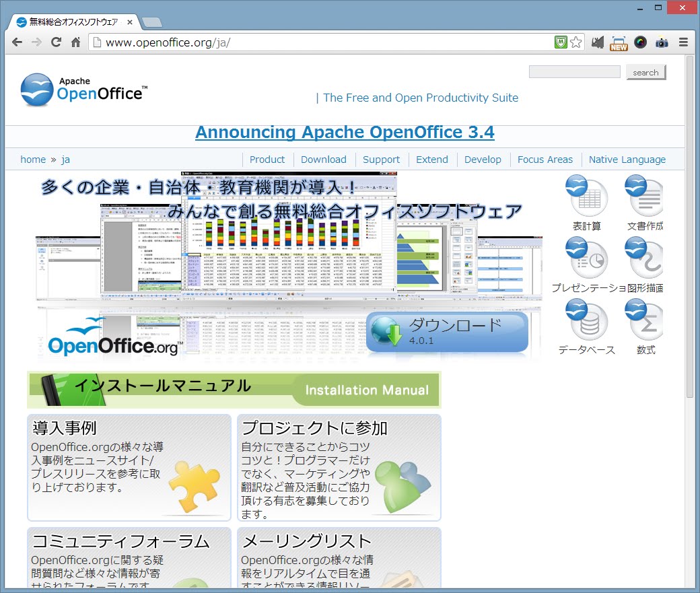Open the インストールマニュアル Installation Manual banner
700x593 pixels.
pyautogui.click(x=234, y=389)
